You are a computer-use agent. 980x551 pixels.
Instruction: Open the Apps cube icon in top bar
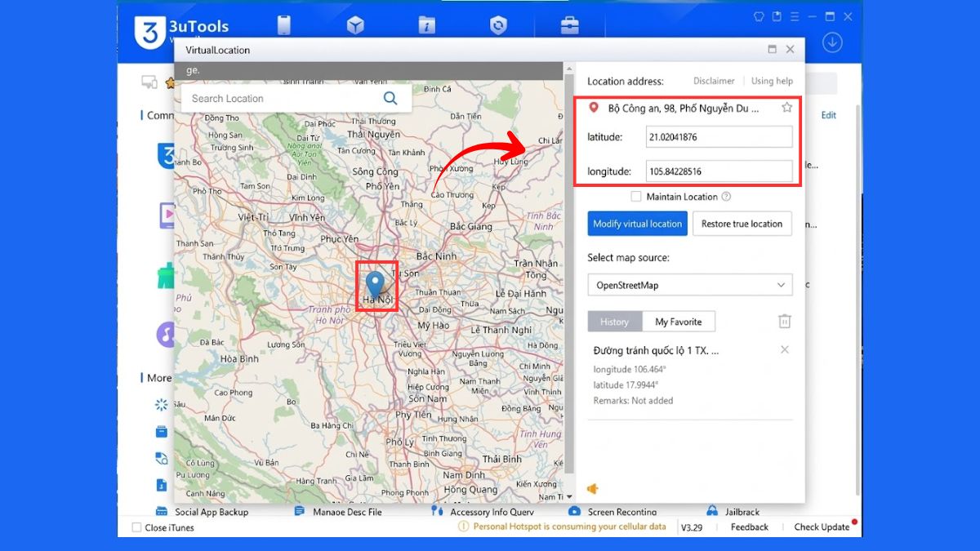pos(355,25)
